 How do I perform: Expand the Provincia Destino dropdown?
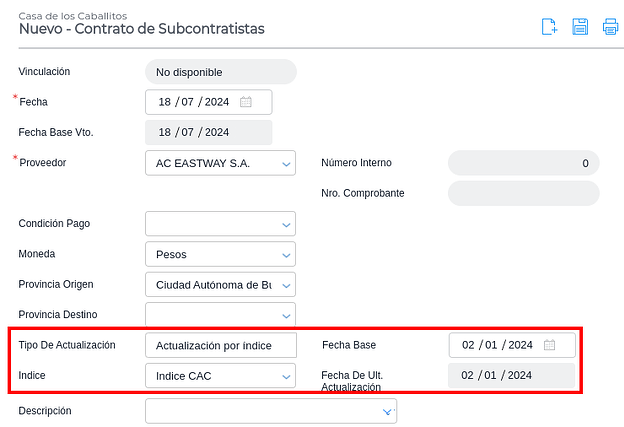[x=287, y=315]
